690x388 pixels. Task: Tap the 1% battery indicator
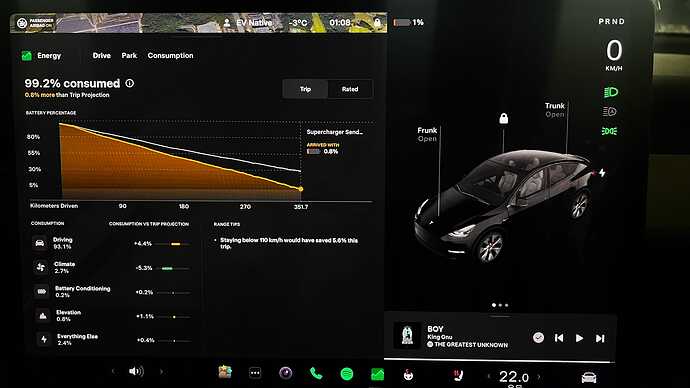408,22
